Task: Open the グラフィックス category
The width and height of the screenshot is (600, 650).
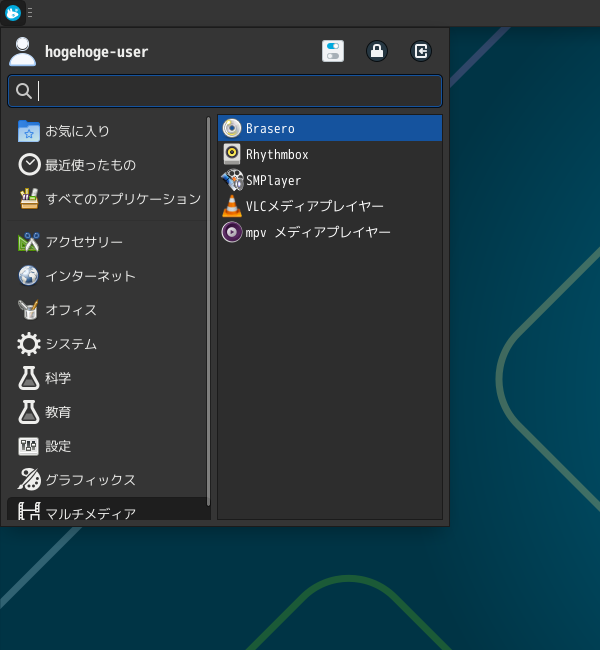Action: click(x=90, y=480)
